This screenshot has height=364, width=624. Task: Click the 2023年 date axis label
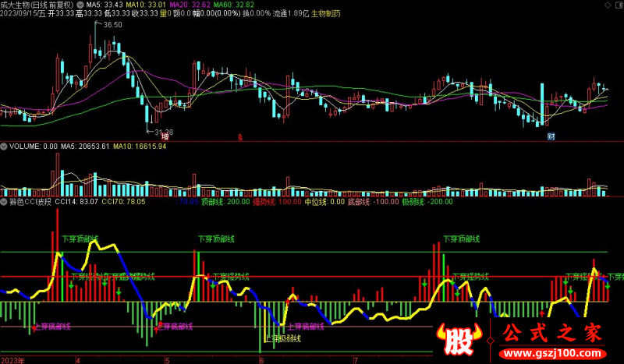tap(14, 360)
